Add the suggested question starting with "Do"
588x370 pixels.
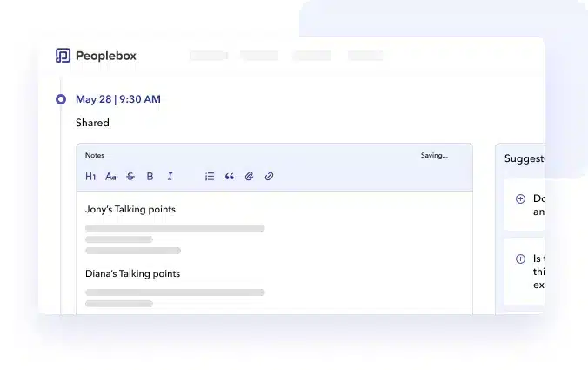coord(520,198)
